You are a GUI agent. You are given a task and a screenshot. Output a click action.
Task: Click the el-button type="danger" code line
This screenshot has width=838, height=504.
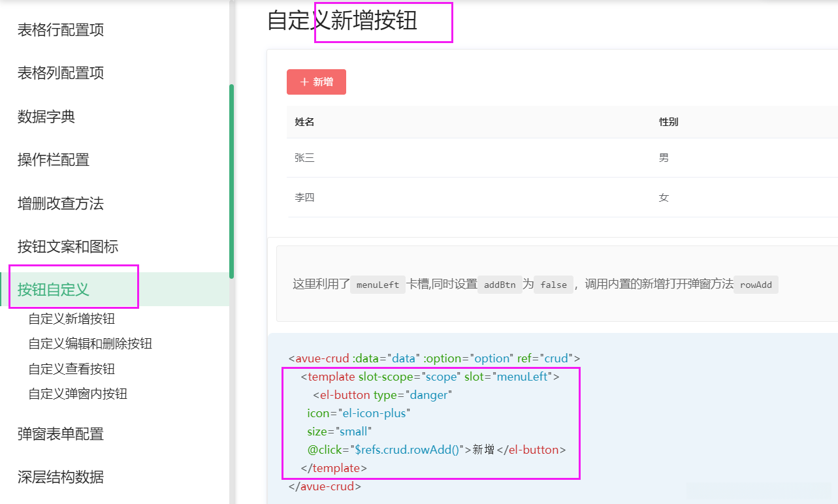pos(382,395)
